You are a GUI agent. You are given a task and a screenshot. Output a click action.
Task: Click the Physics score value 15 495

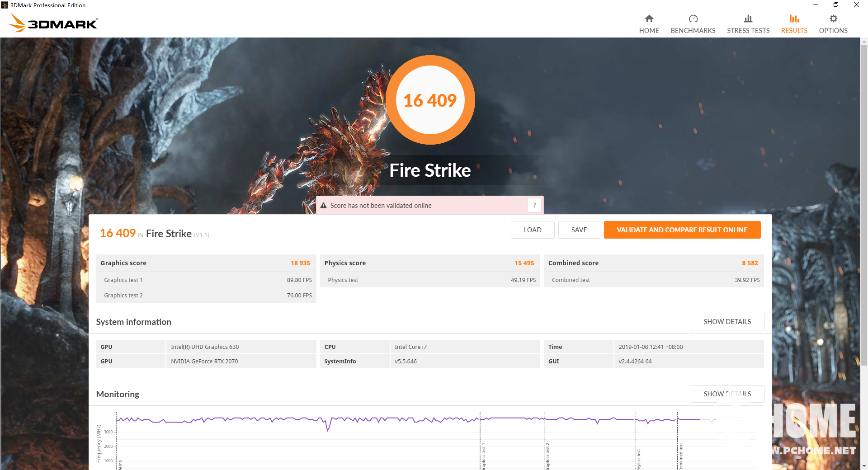click(x=524, y=263)
